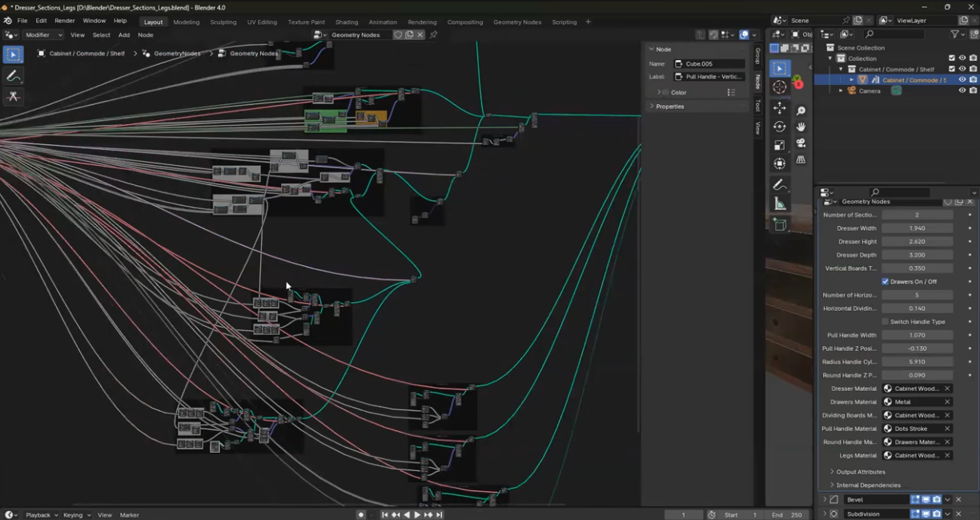The height and width of the screenshot is (520, 980).
Task: Edit the Dresser Width value field
Action: click(918, 228)
